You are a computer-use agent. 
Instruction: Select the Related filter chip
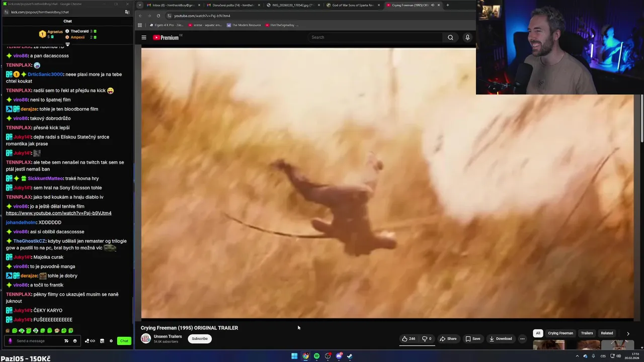point(607,333)
